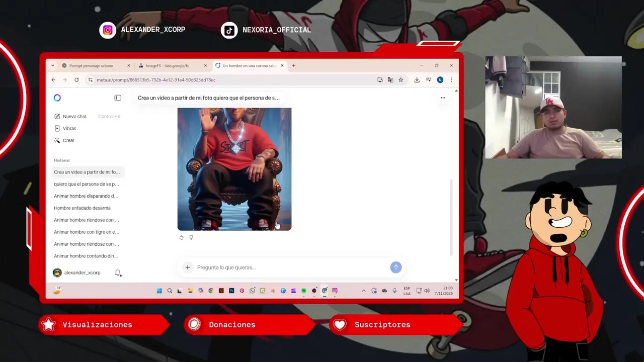Open the Windows Start button
The height and width of the screenshot is (362, 644).
point(159,291)
